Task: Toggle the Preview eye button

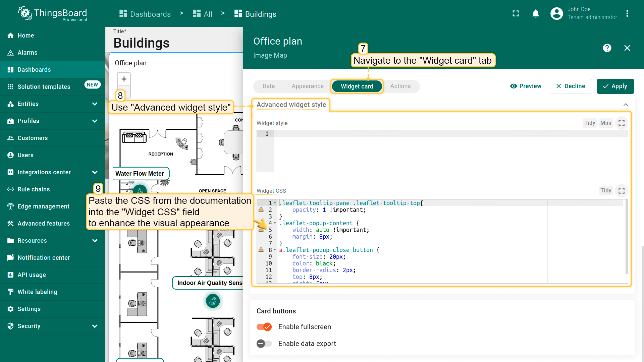Action: [x=526, y=86]
